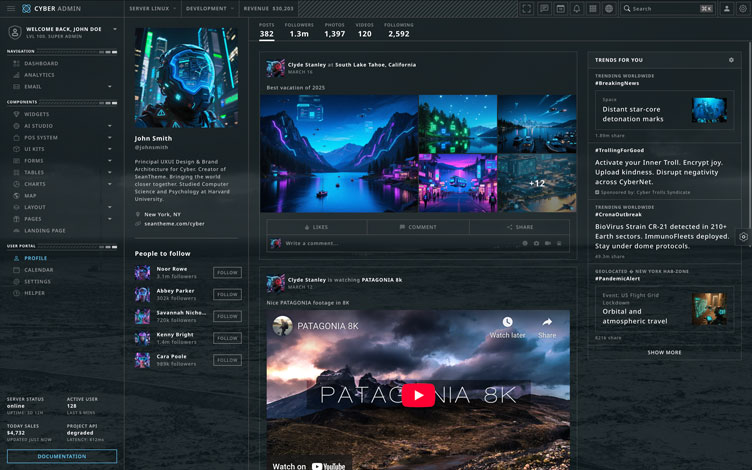The width and height of the screenshot is (752, 470).
Task: Toggle the hamburger sidebar menu
Action: [11, 8]
